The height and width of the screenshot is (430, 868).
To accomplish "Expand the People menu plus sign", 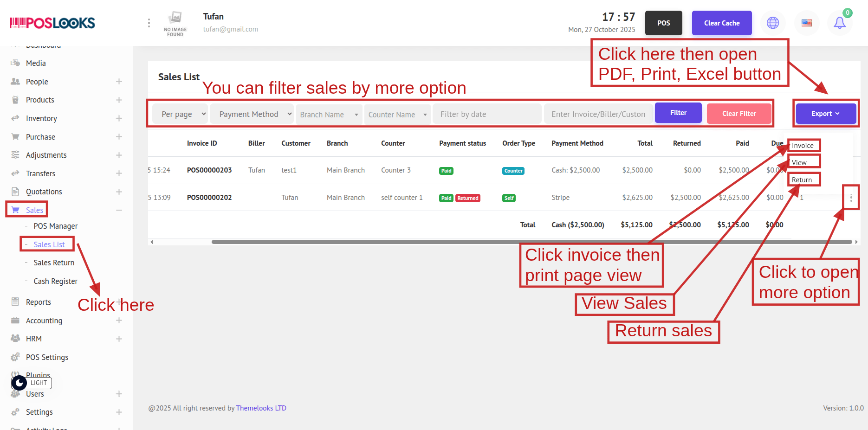I will point(119,82).
